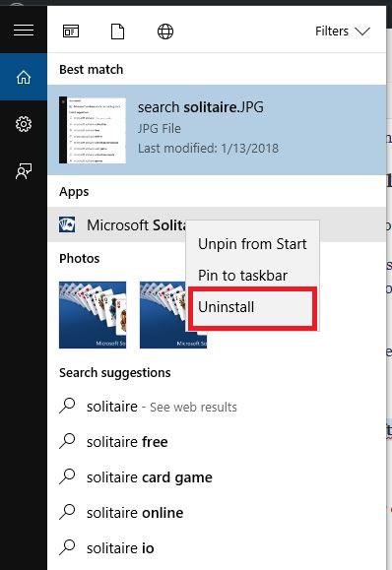
Task: Open the Feedback icon in the sidebar
Action: [24, 171]
